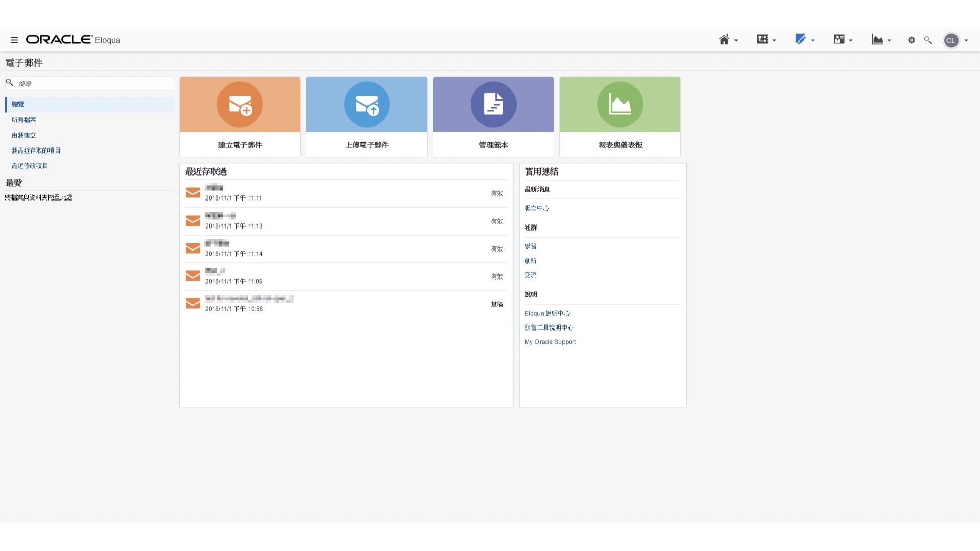Expand the Orchestration campaign icon dropdown
Screen dimensions: 980x551
point(763,39)
